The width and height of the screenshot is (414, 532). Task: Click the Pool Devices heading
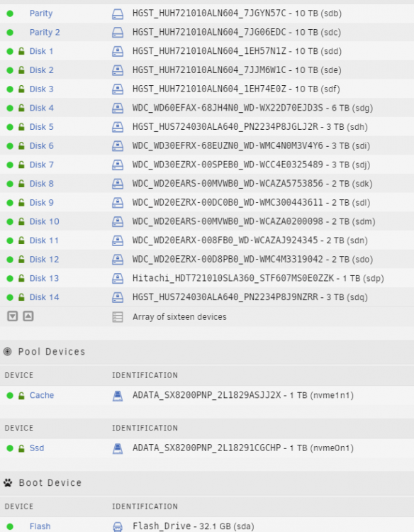coord(52,352)
